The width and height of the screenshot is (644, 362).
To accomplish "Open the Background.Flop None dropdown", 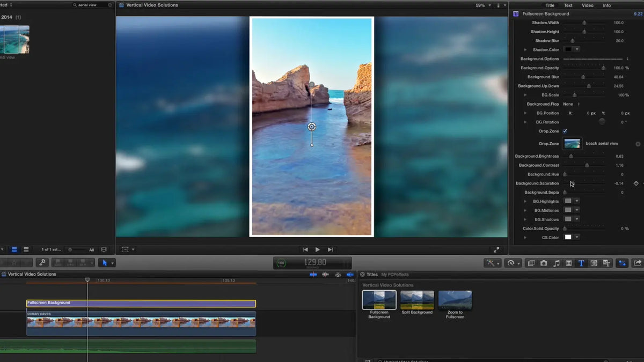I will 571,104.
